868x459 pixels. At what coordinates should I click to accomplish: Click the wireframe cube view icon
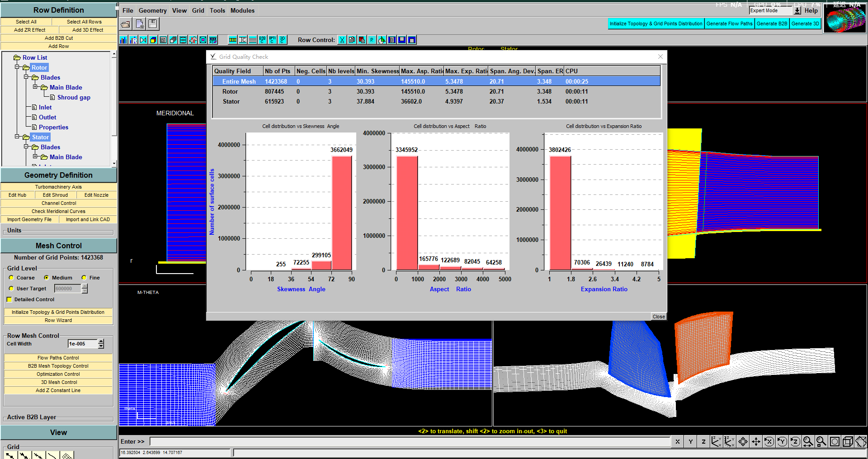(x=848, y=442)
